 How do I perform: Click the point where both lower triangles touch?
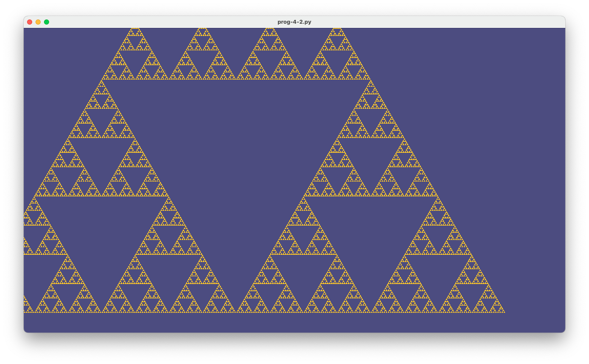coord(236,312)
